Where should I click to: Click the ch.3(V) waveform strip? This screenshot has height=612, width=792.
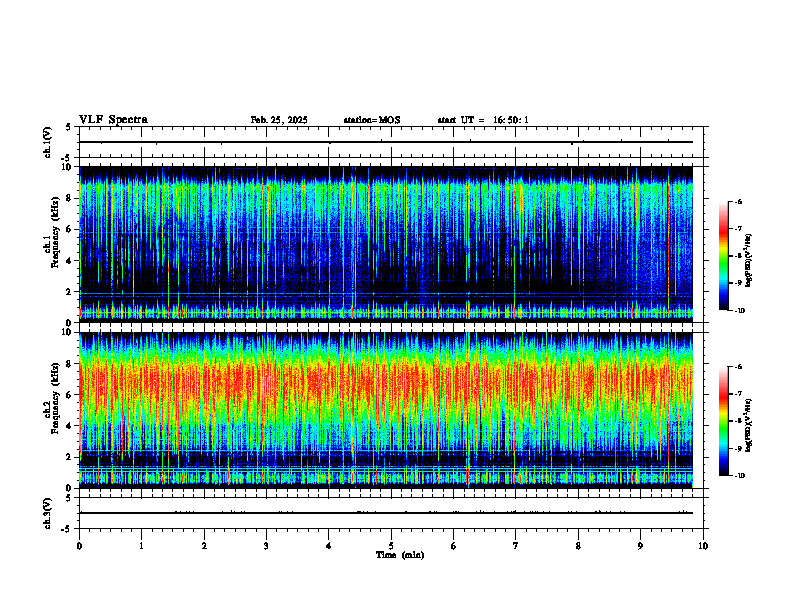[x=391, y=513]
